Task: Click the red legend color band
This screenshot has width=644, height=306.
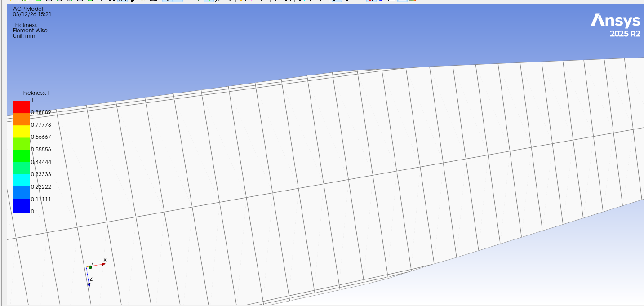Action: pos(22,107)
